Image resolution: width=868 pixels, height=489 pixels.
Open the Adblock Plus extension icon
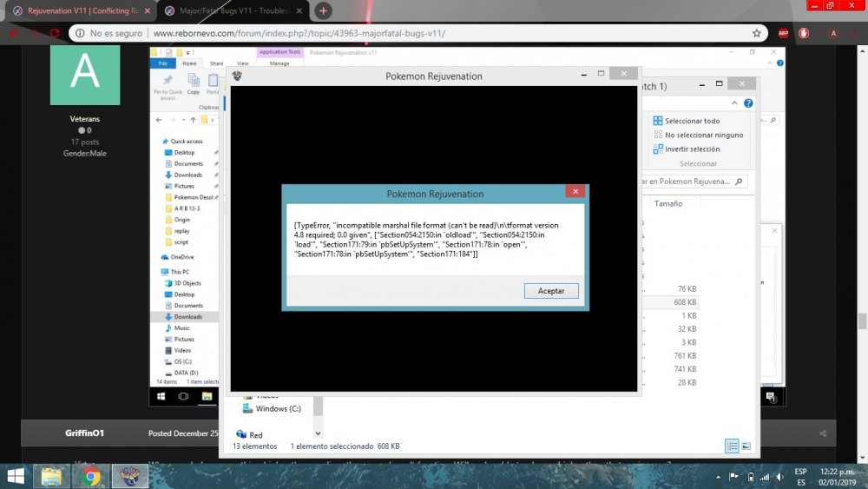click(x=783, y=33)
